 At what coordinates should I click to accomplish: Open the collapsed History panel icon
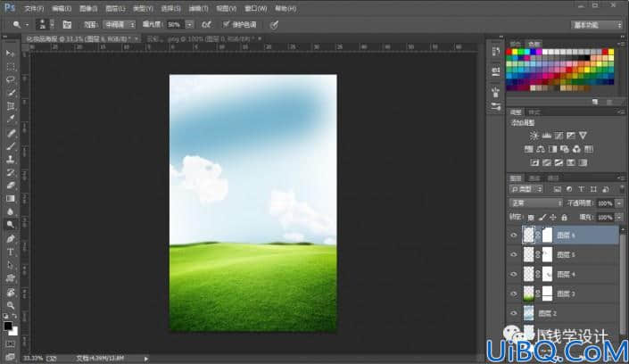click(496, 52)
